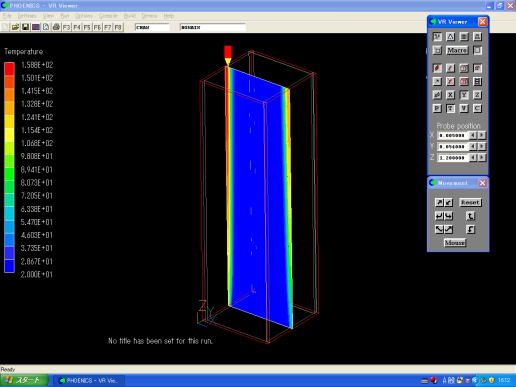Click the zoom-in arrow in Movement panel
516x387 pixels.
coord(439,202)
